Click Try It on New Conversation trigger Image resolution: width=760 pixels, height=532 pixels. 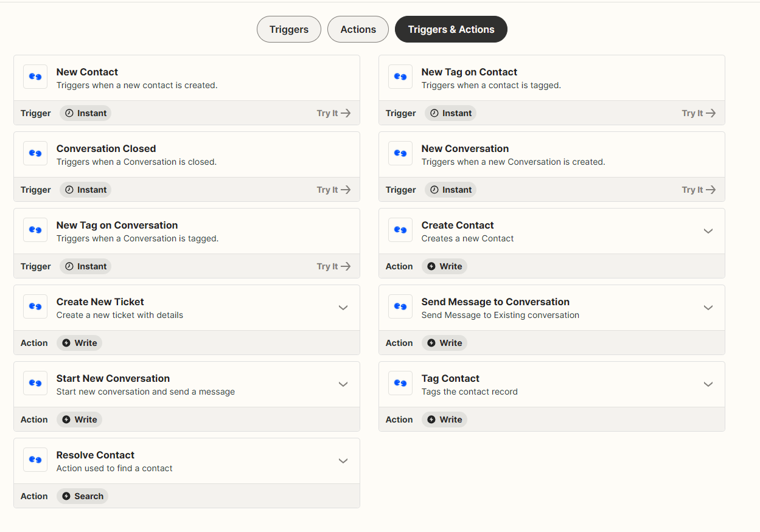pyautogui.click(x=699, y=190)
